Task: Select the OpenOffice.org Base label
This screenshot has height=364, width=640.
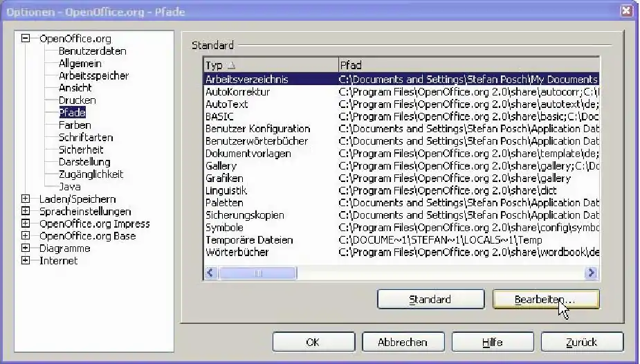Action: [87, 236]
